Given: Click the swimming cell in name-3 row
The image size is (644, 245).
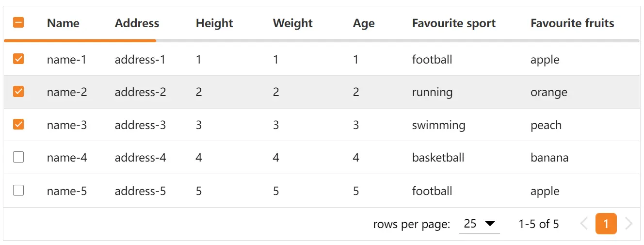Looking at the screenshot, I should pos(439,125).
